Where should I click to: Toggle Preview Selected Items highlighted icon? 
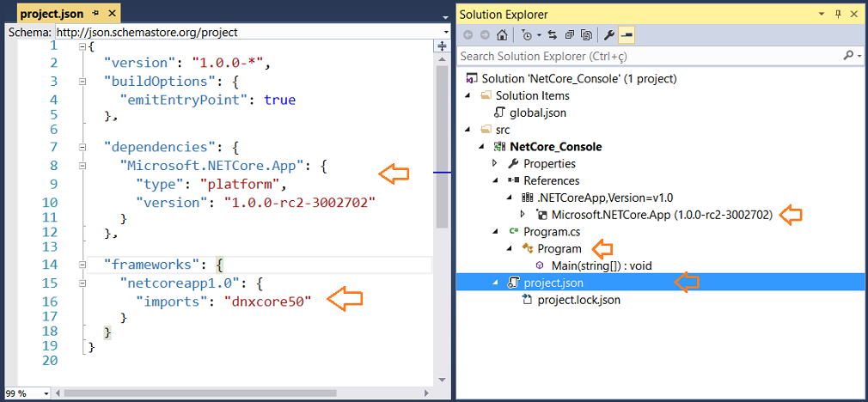[627, 35]
